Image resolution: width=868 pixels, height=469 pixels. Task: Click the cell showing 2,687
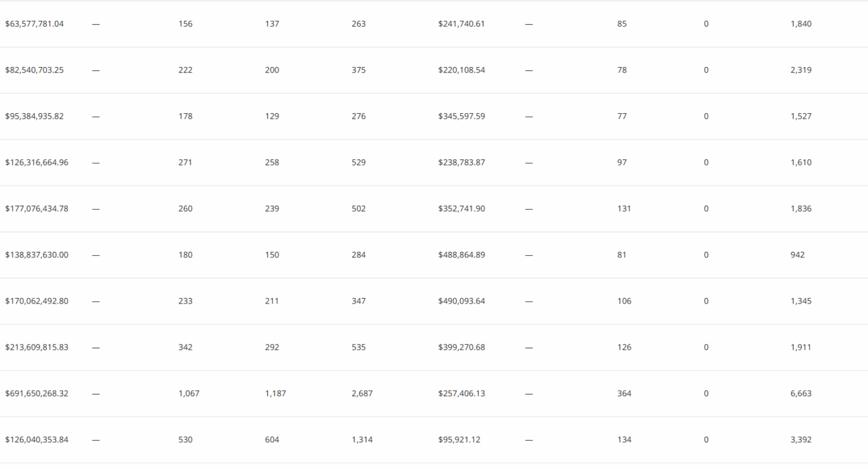[x=362, y=394]
